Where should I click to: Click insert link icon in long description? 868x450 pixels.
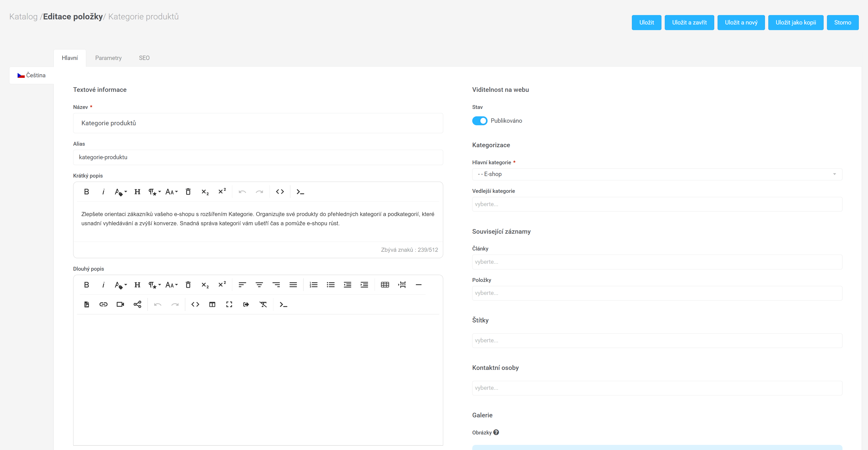tap(103, 304)
